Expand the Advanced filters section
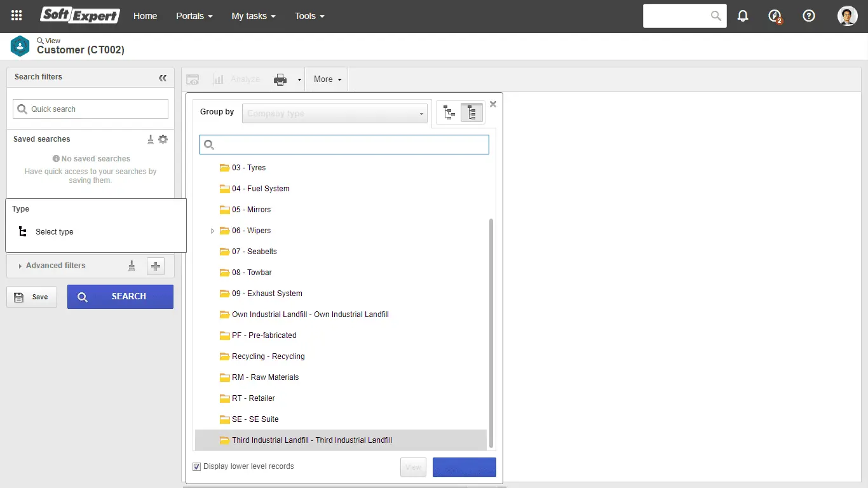868x488 pixels. click(x=51, y=266)
